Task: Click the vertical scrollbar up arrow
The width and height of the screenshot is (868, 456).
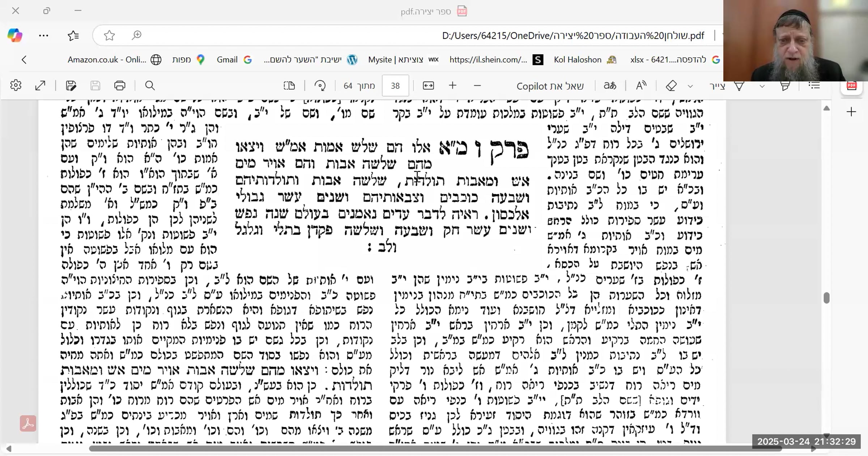Action: coord(826,108)
